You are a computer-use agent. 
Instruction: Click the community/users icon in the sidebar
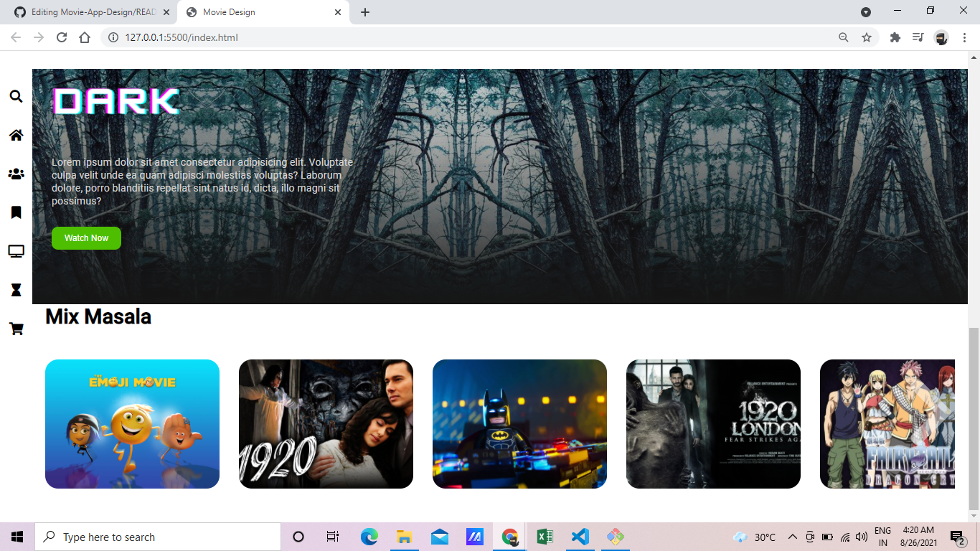coord(16,174)
